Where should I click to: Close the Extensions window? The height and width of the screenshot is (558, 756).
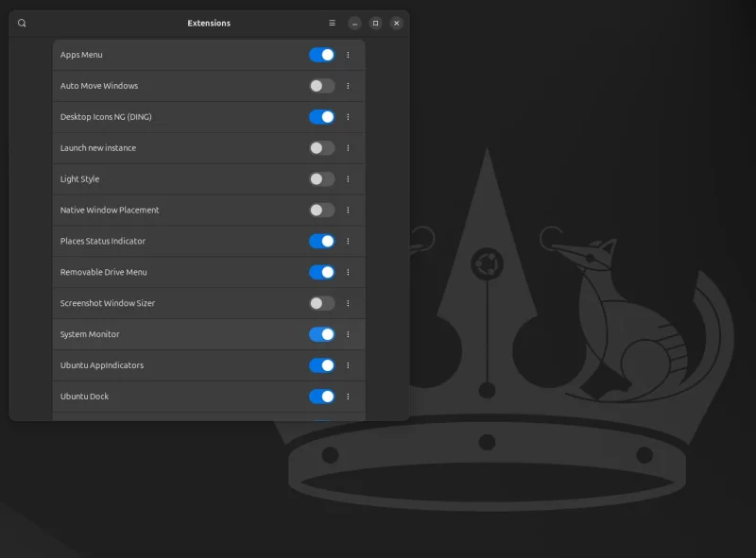396,23
